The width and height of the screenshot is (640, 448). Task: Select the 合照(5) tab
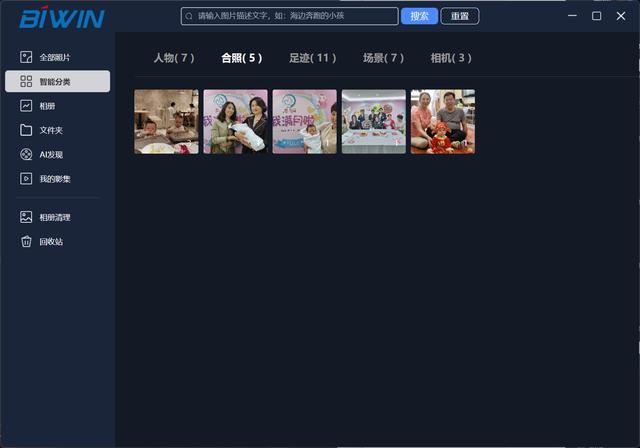[242, 58]
